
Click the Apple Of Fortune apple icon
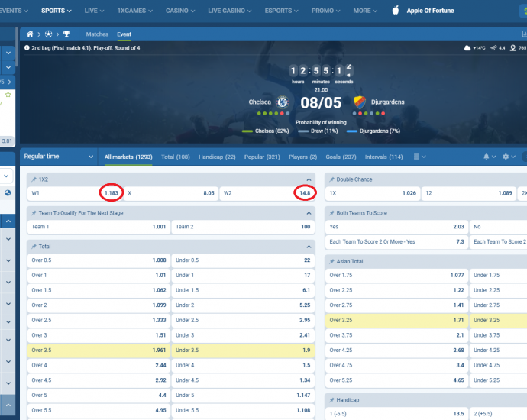tap(396, 11)
